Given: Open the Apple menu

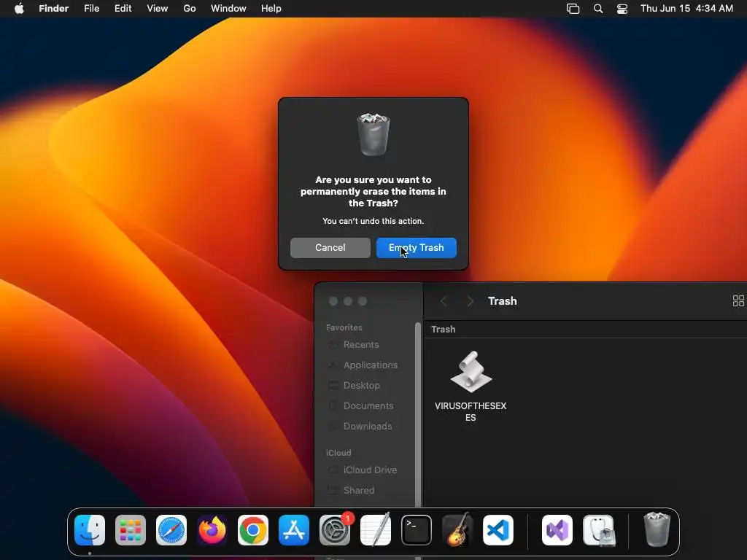Looking at the screenshot, I should click(19, 9).
